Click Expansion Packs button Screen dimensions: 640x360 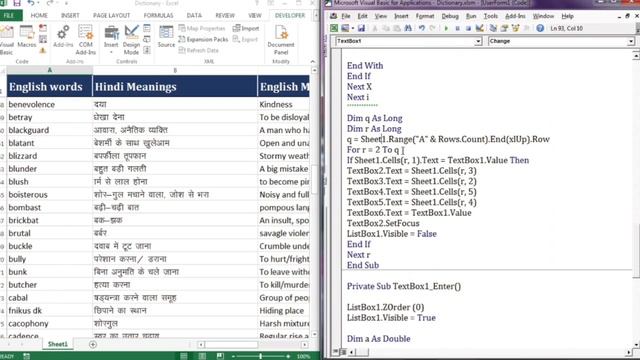click(x=203, y=39)
